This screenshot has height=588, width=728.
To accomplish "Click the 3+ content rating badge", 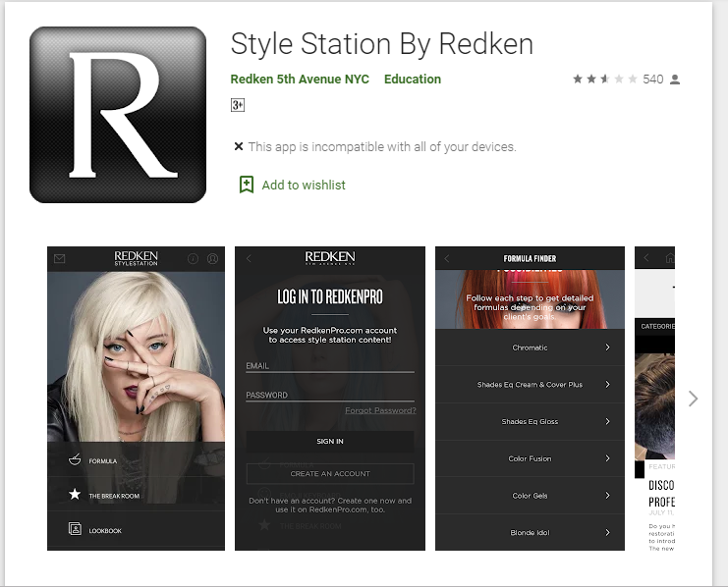I will (x=238, y=105).
